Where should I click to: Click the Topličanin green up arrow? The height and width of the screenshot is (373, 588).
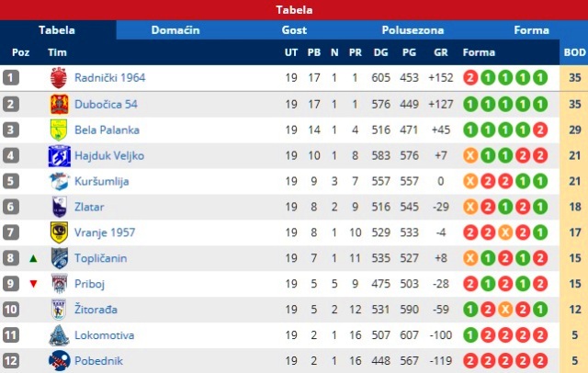[x=33, y=258]
